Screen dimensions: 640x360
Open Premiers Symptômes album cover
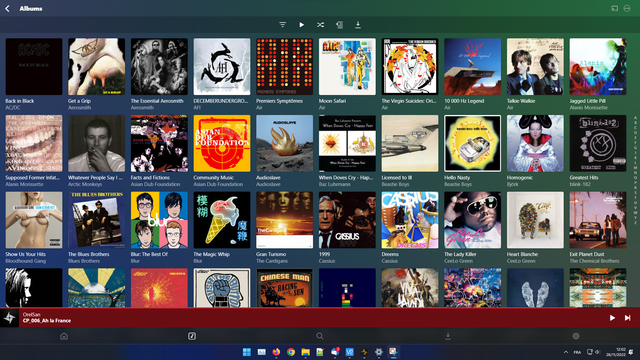284,67
